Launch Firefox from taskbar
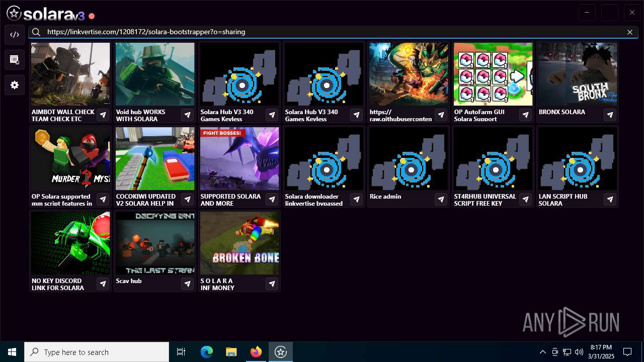The width and height of the screenshot is (644, 362). 256,352
